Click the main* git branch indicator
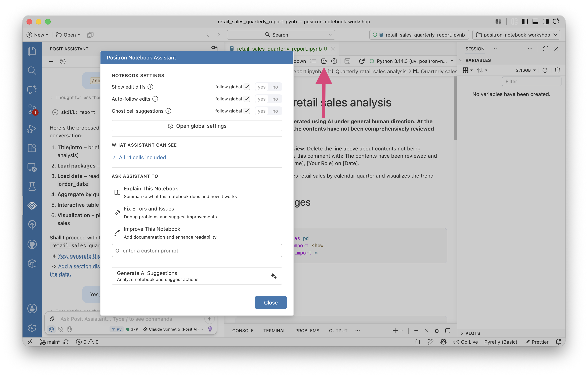 50,342
